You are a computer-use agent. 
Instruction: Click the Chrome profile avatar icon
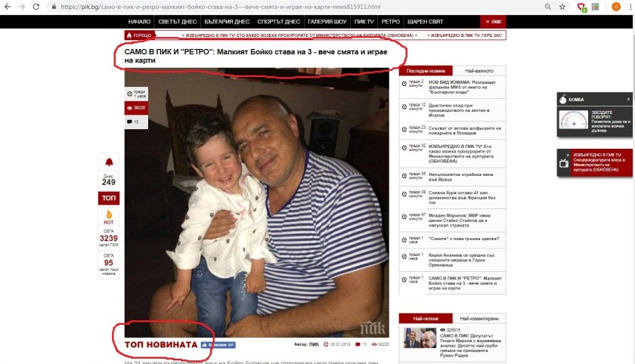616,7
